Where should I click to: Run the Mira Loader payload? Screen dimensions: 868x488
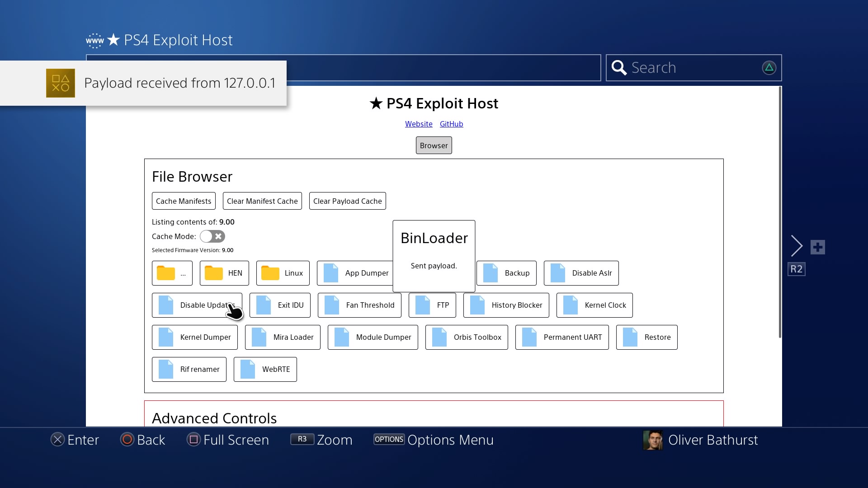tap(283, 337)
